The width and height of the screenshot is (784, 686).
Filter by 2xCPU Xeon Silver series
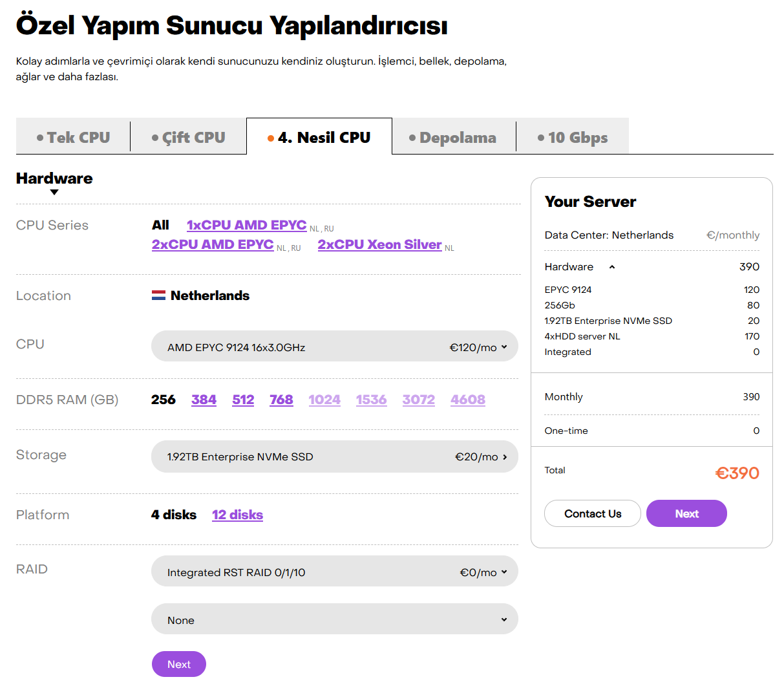pyautogui.click(x=379, y=244)
